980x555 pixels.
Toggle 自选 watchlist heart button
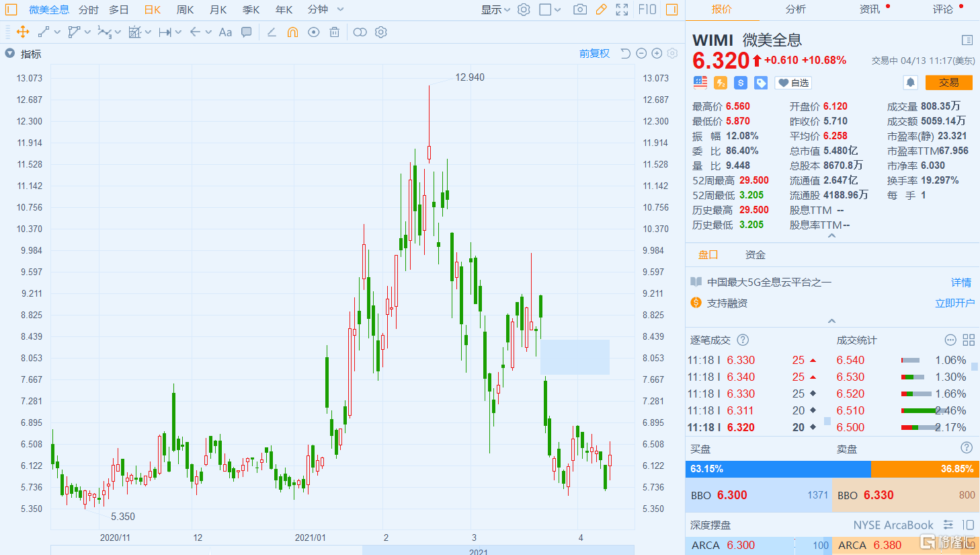click(x=793, y=83)
